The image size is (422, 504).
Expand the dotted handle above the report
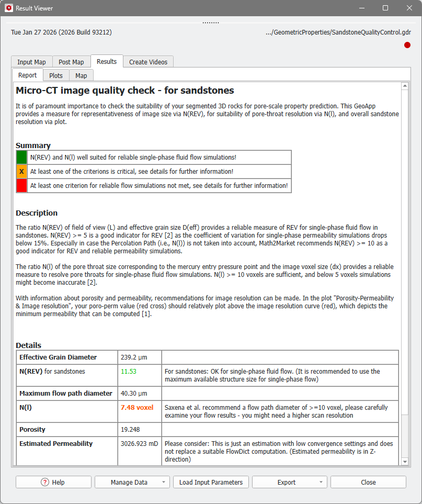211,21
